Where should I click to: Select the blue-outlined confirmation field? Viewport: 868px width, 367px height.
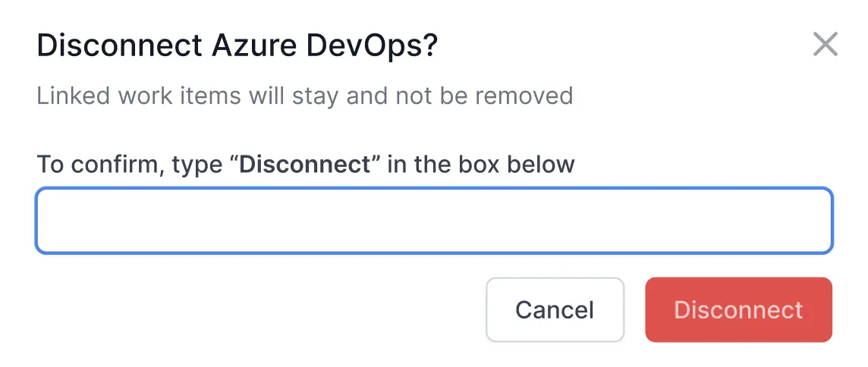tap(434, 221)
